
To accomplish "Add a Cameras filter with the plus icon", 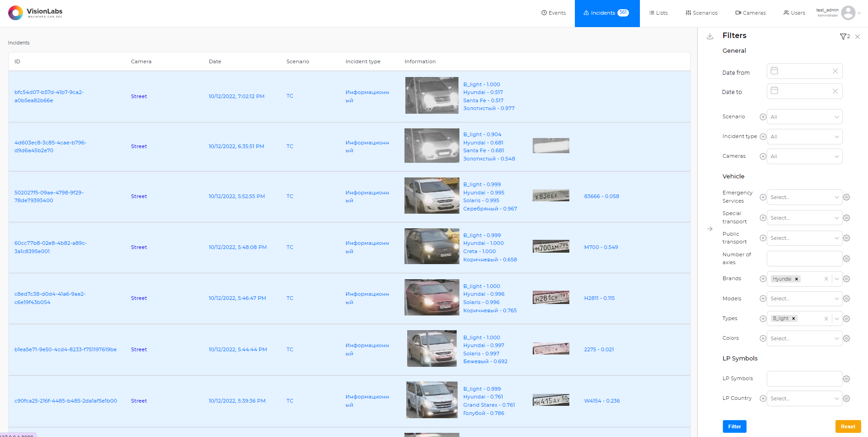I will [x=763, y=156].
